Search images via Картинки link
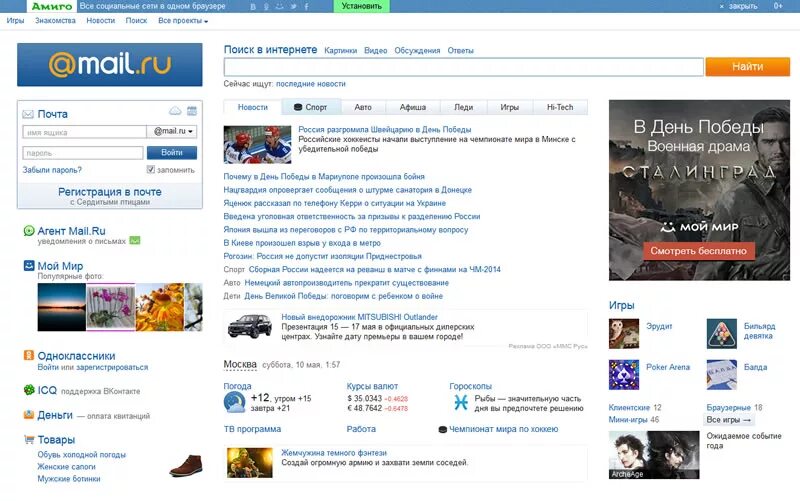This screenshot has height=501, width=800. (340, 51)
